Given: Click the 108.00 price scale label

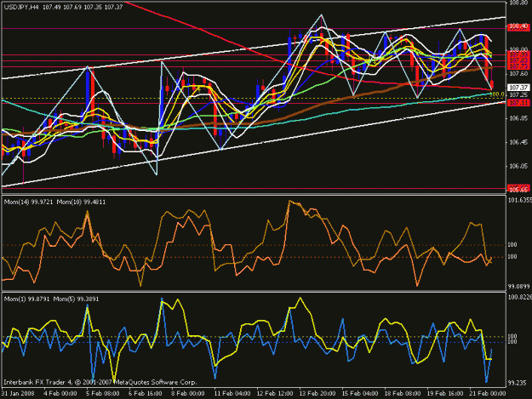Looking at the screenshot, I should tap(518, 50).
